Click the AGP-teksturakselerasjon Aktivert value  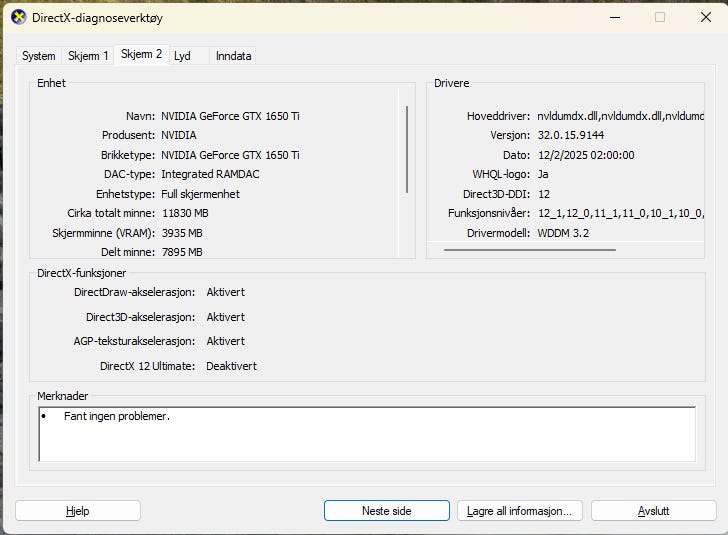pos(226,341)
